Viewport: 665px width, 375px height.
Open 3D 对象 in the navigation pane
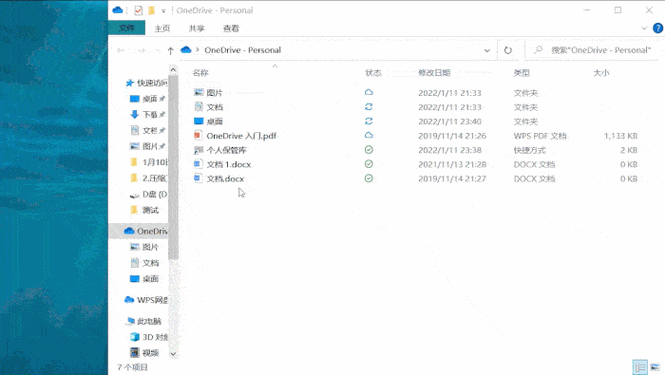(x=148, y=337)
